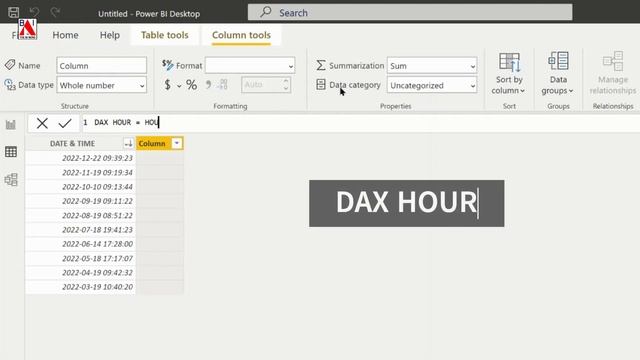
Task: Click the Redo arrow icon
Action: point(56,12)
